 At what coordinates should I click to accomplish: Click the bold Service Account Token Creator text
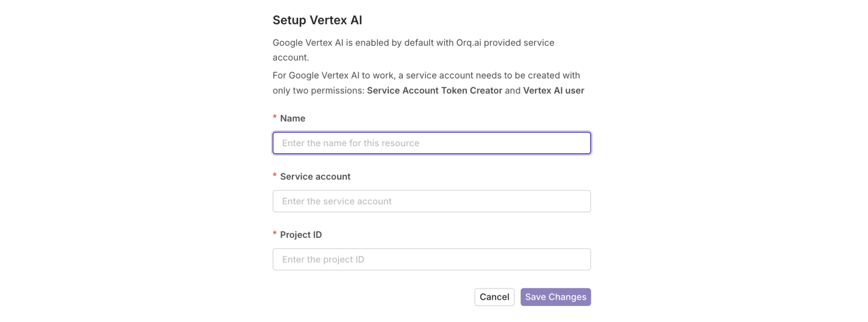[434, 91]
